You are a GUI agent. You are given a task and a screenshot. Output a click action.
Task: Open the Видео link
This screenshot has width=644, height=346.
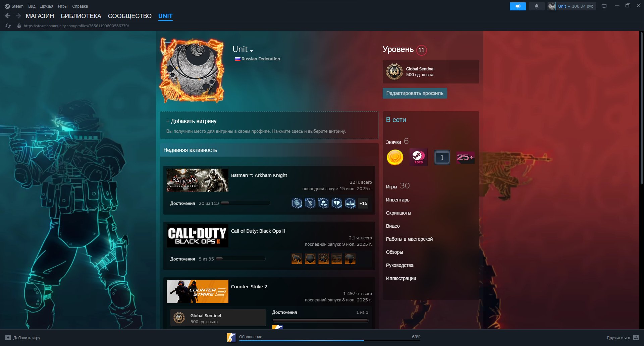pyautogui.click(x=393, y=226)
